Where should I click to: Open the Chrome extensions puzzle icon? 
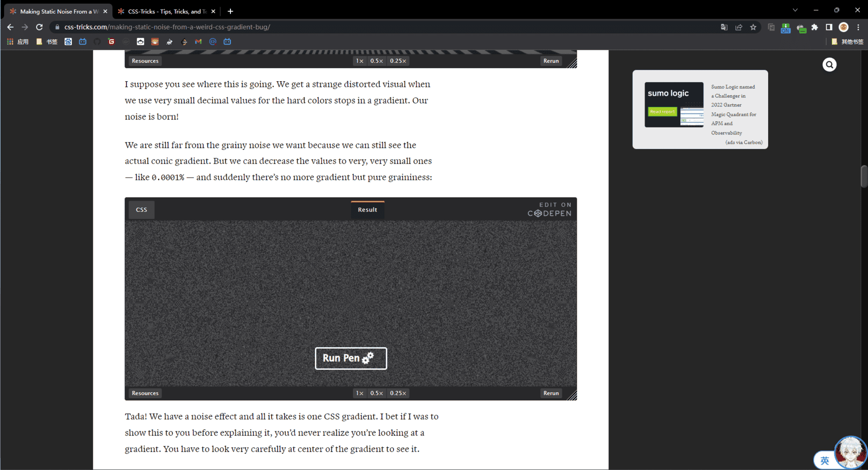815,27
